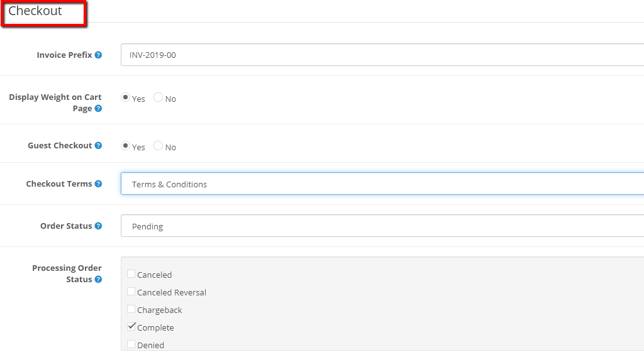The image size is (644, 362).
Task: Select No for Display Weight on Cart Page
Action: click(x=158, y=97)
